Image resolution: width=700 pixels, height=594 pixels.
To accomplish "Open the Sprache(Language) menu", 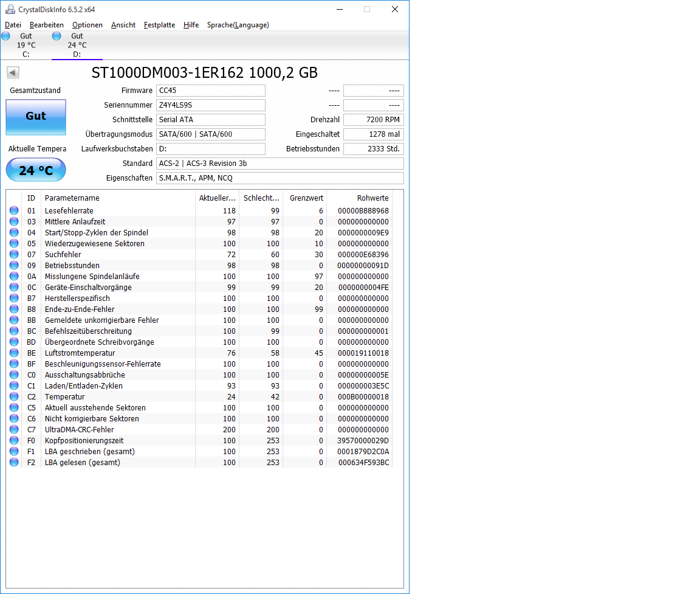I will click(x=238, y=25).
